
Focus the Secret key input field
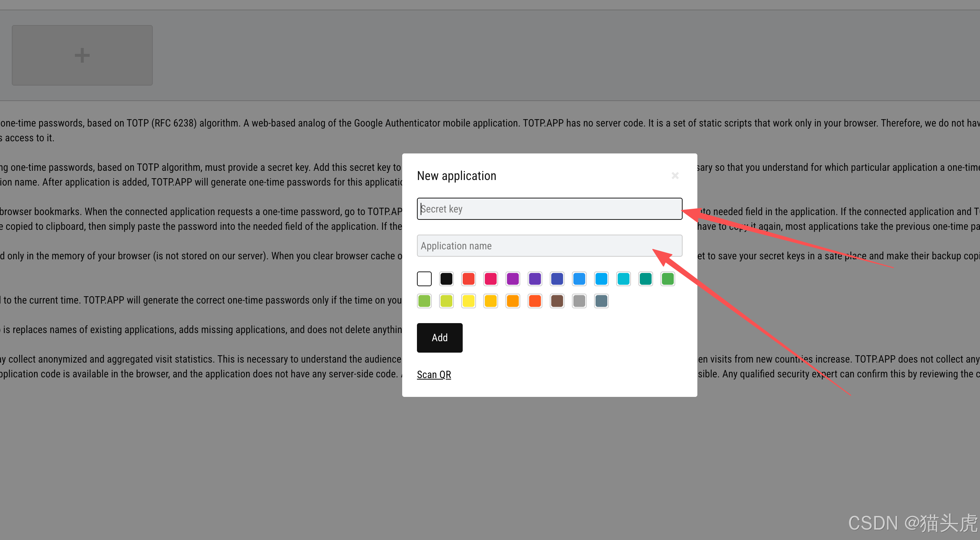coord(549,209)
